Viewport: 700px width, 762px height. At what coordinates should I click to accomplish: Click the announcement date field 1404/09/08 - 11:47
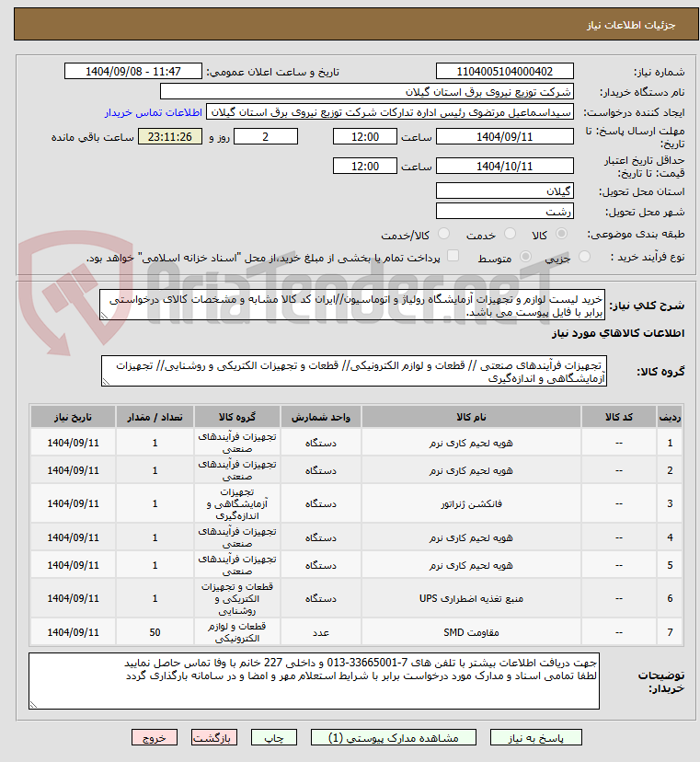coord(133,72)
